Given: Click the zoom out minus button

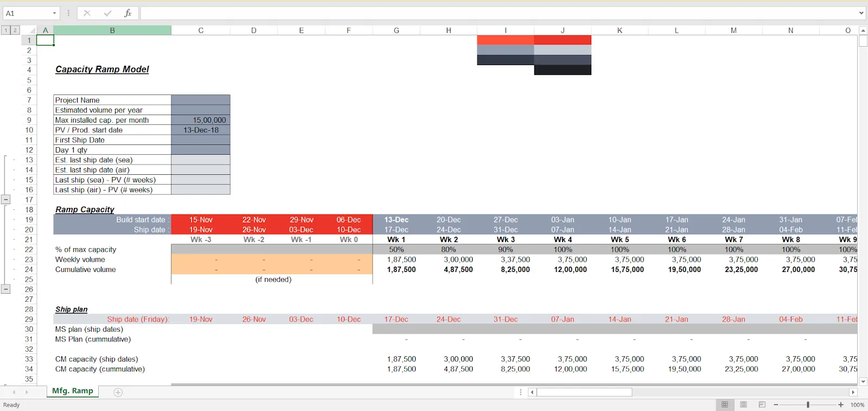Looking at the screenshot, I should click(x=776, y=405).
